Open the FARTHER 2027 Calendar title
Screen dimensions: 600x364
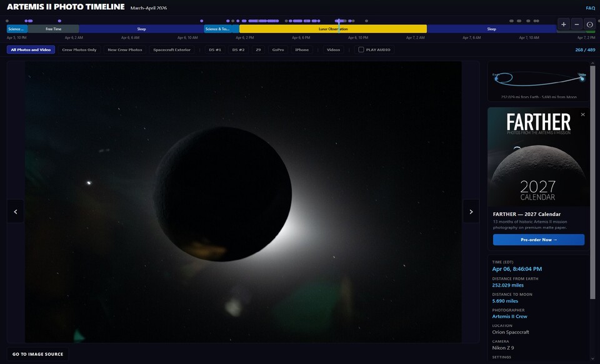[x=526, y=214]
